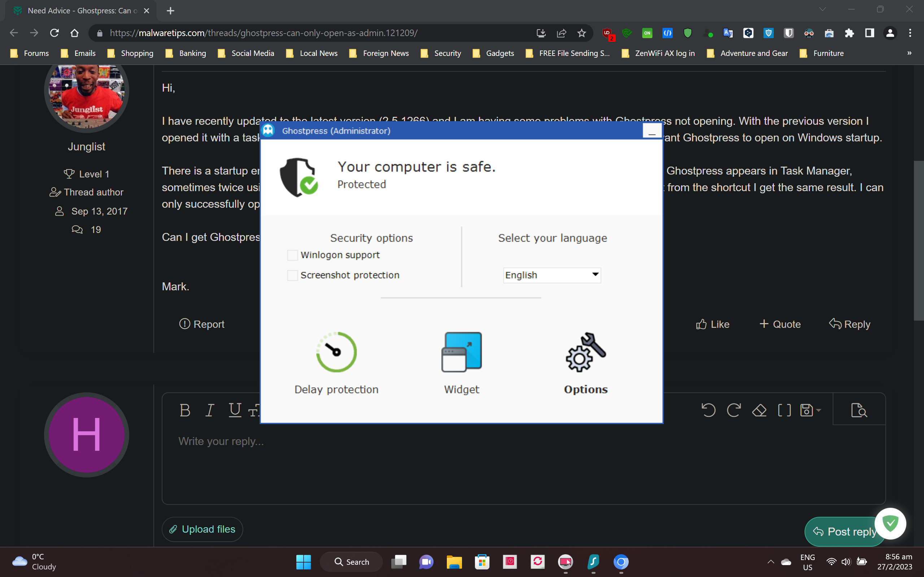This screenshot has height=577, width=924.
Task: Bookmark page with the star icon
Action: (x=581, y=33)
